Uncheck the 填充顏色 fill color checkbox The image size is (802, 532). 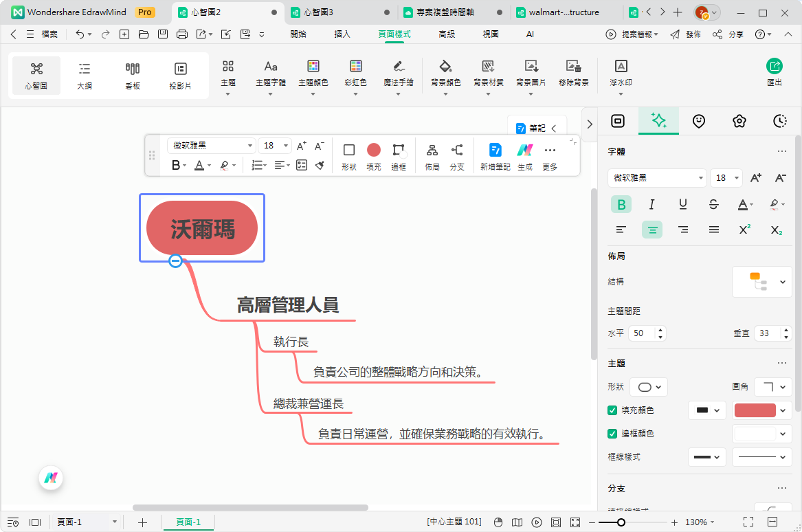(612, 410)
